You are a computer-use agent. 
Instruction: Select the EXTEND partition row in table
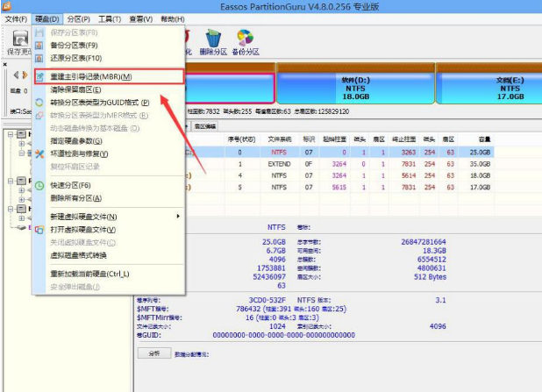click(351, 163)
